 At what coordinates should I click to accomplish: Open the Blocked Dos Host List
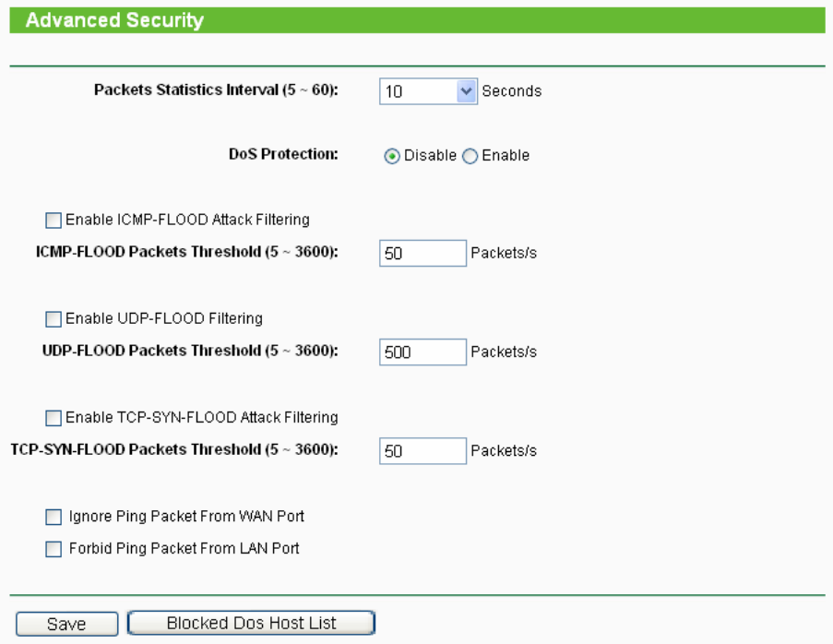(x=251, y=624)
